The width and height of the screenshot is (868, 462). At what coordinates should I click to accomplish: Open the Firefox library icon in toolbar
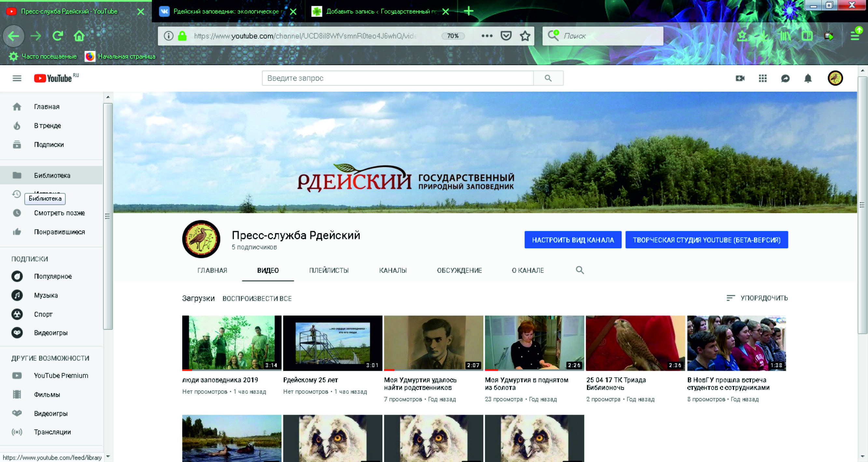785,36
